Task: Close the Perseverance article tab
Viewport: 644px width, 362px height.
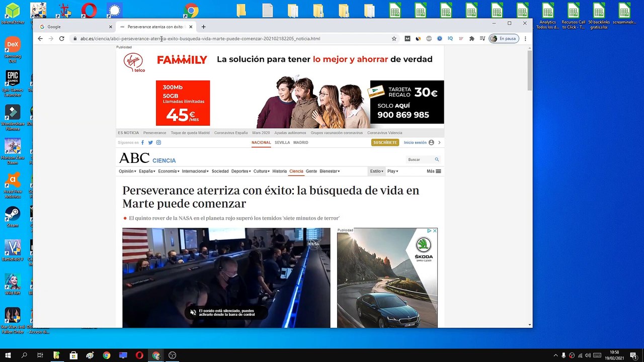Action: pos(191,27)
